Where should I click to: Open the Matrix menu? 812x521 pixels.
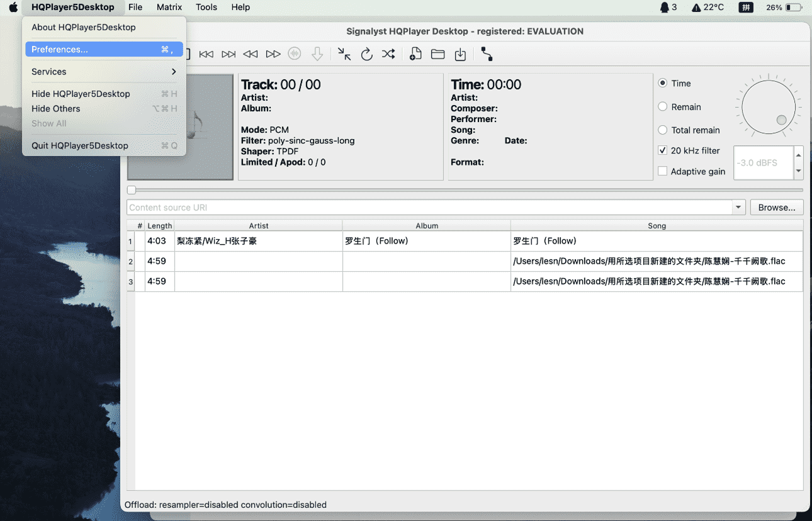[x=169, y=8]
